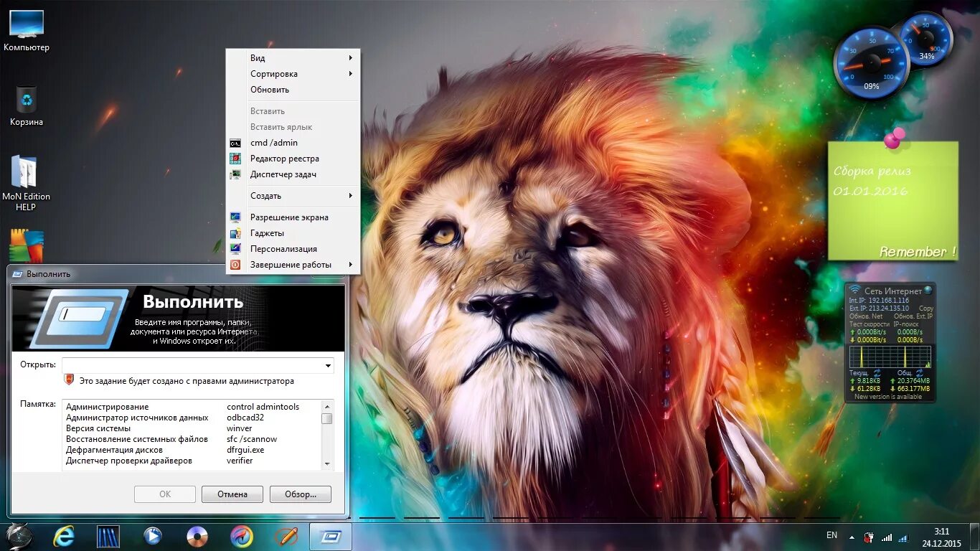This screenshot has height=551, width=980.
Task: Click the globe icon in network gadget
Action: (x=928, y=290)
